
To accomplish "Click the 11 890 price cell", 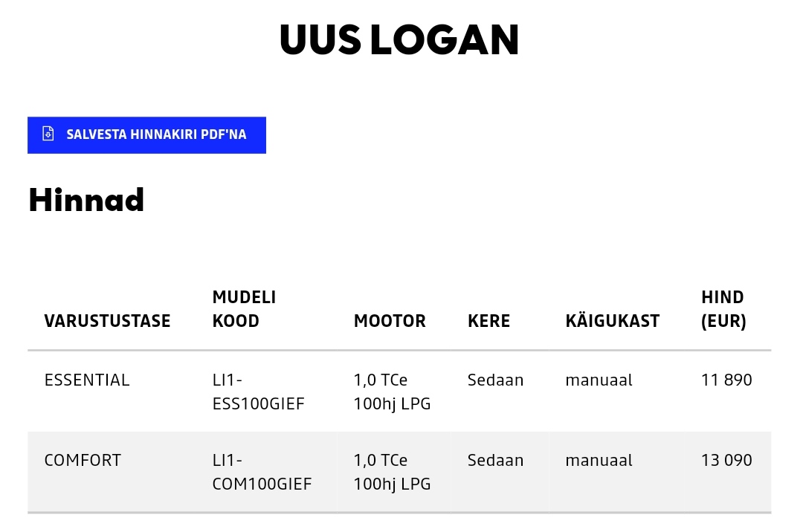I will point(726,380).
